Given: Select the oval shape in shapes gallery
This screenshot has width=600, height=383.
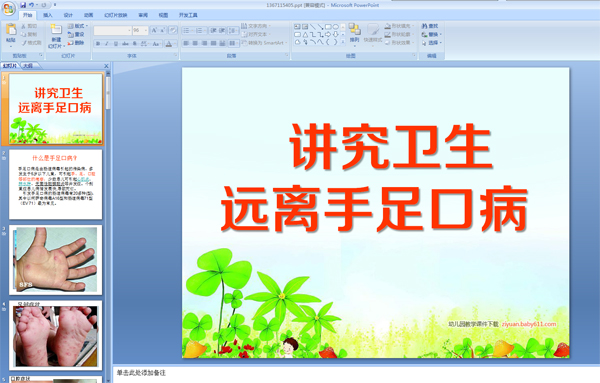Looking at the screenshot, I should click(336, 27).
